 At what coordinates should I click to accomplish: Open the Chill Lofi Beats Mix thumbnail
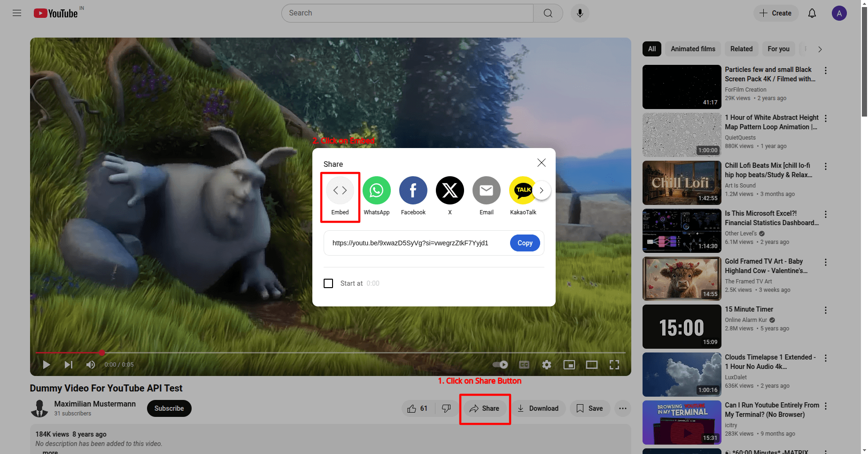click(x=682, y=183)
